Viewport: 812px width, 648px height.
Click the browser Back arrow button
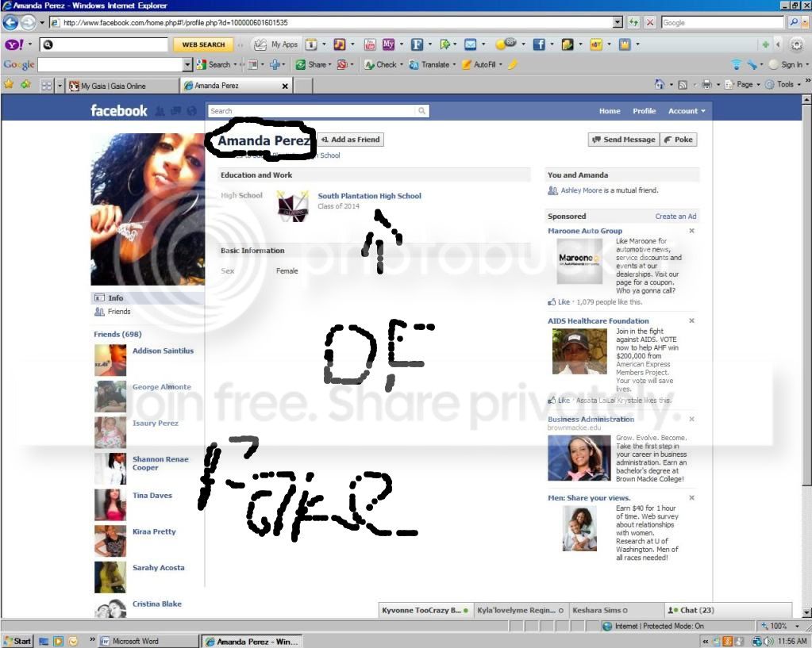(x=10, y=22)
